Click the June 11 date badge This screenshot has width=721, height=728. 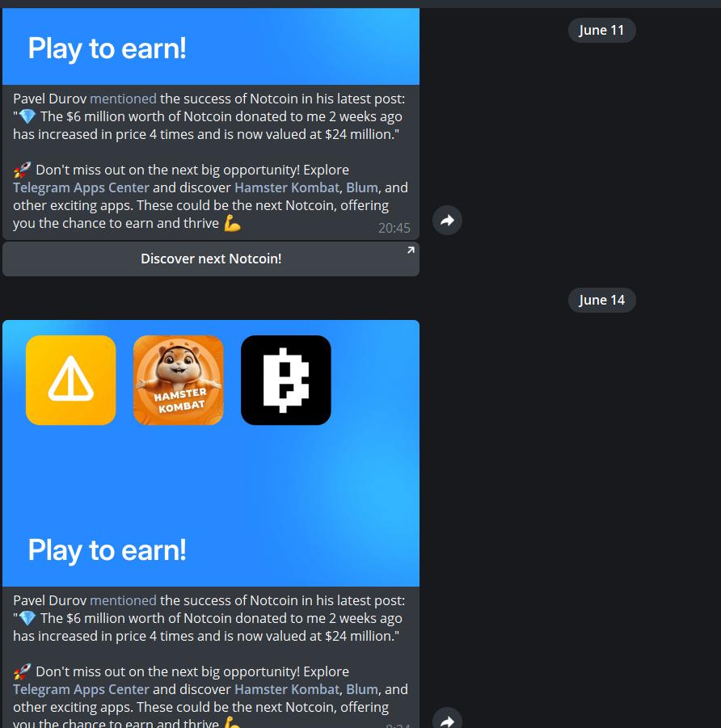tap(601, 30)
